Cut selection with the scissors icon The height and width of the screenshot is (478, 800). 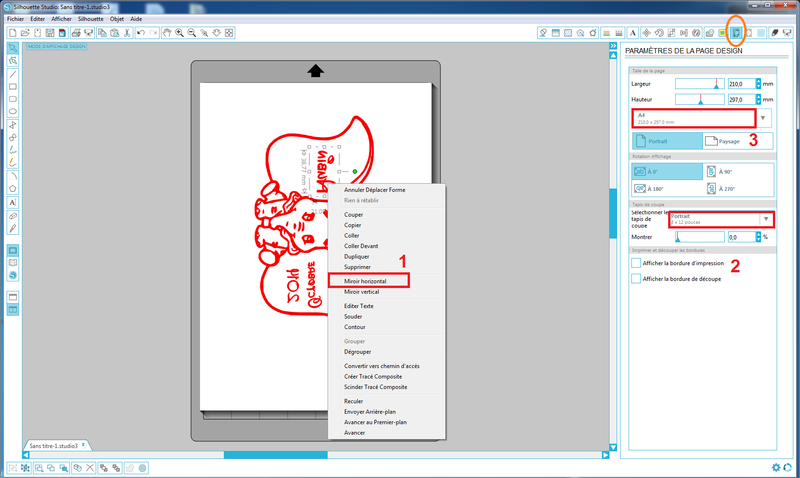pyautogui.click(x=128, y=33)
